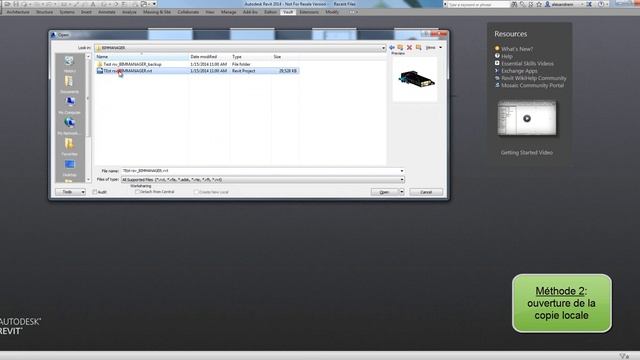The width and height of the screenshot is (640, 360).
Task: Click star favorites icon in title bar
Action: [539, 4]
